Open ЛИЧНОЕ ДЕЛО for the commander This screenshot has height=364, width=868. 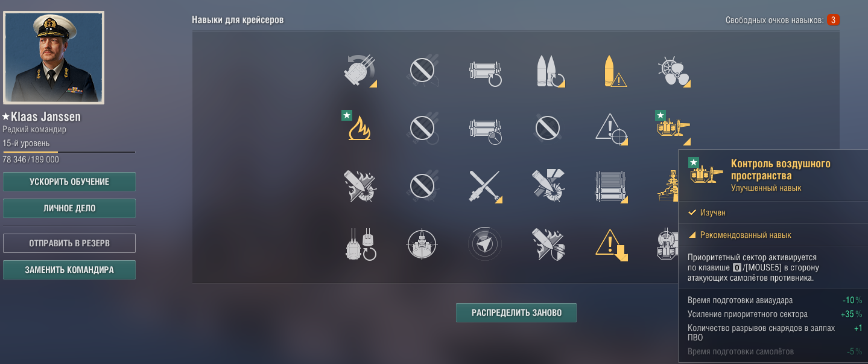69,208
